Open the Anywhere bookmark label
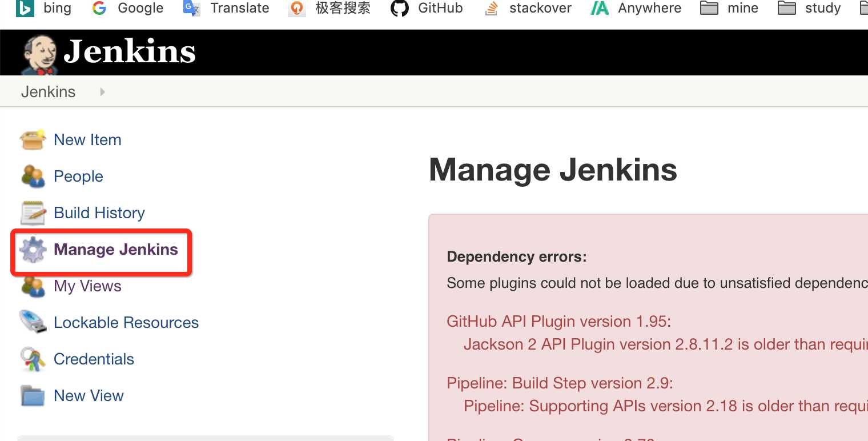This screenshot has width=868, height=441. click(649, 8)
